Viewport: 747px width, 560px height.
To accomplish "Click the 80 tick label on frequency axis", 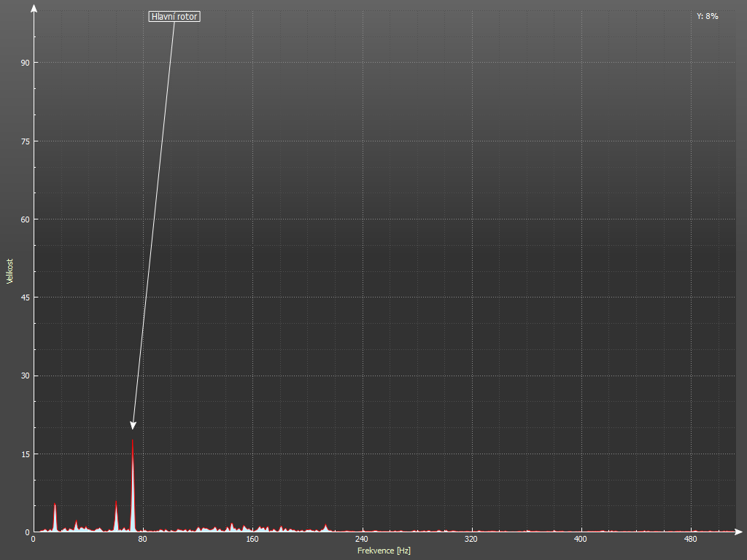I will click(143, 540).
